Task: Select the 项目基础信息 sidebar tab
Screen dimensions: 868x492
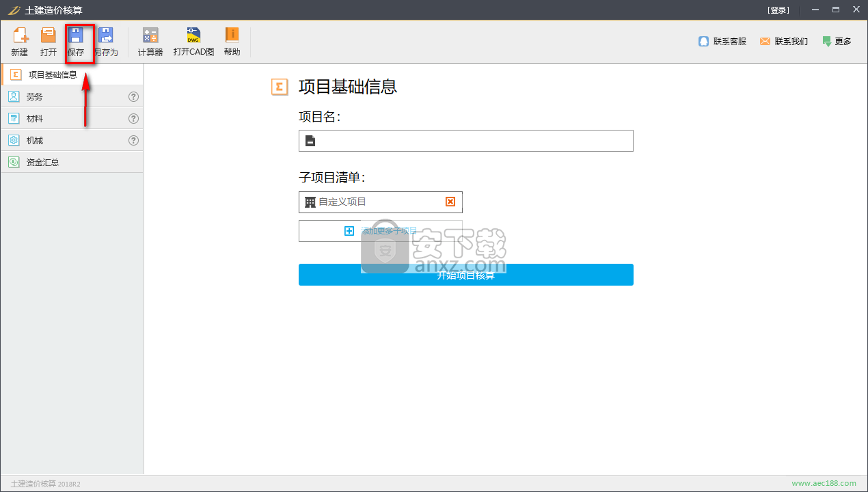Action: (72, 75)
